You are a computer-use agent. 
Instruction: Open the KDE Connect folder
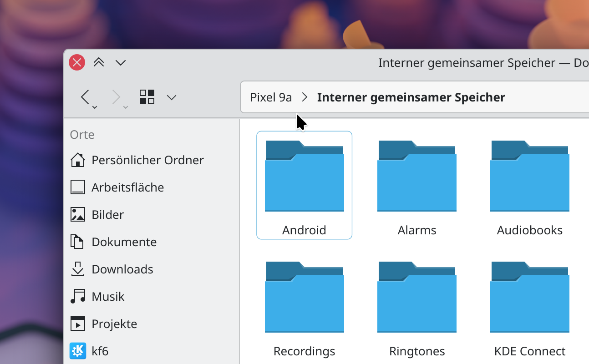529,303
